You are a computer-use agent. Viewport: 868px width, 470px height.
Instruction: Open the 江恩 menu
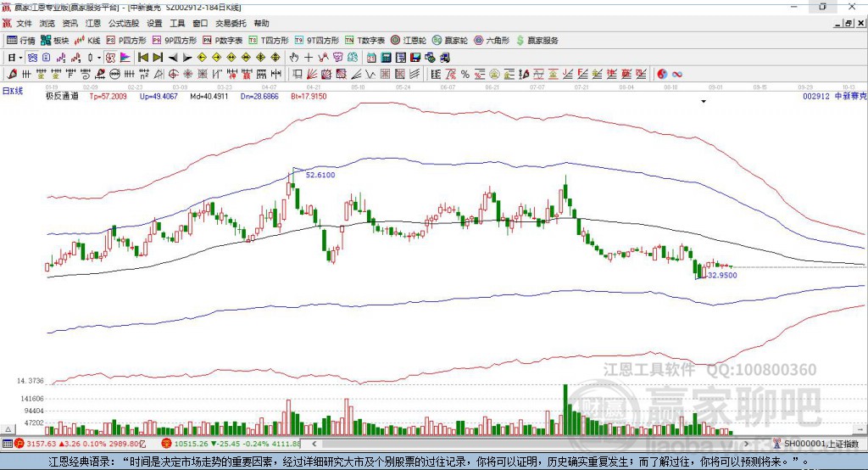click(93, 23)
